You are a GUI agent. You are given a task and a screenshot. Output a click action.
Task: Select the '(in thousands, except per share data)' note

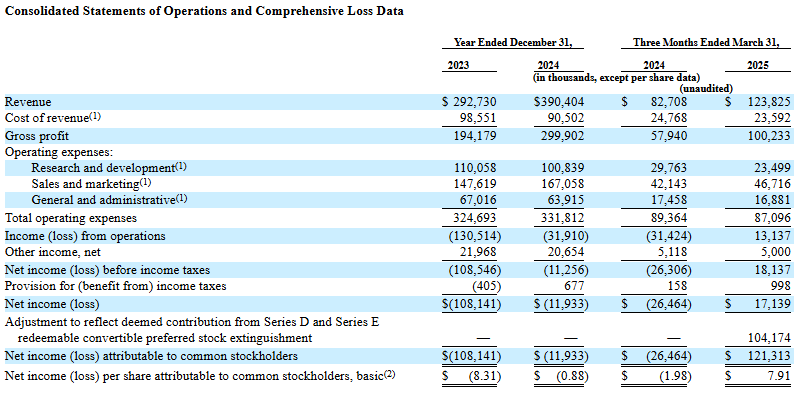pyautogui.click(x=616, y=78)
